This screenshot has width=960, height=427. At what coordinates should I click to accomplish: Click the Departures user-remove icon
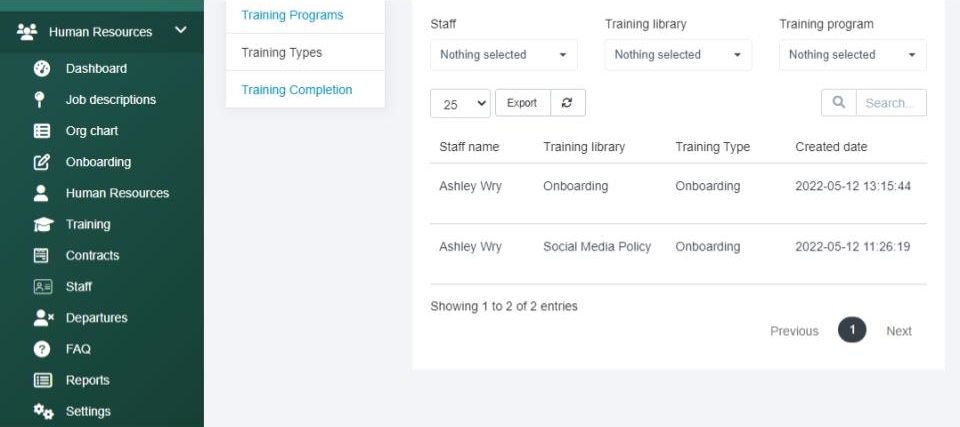pos(42,318)
